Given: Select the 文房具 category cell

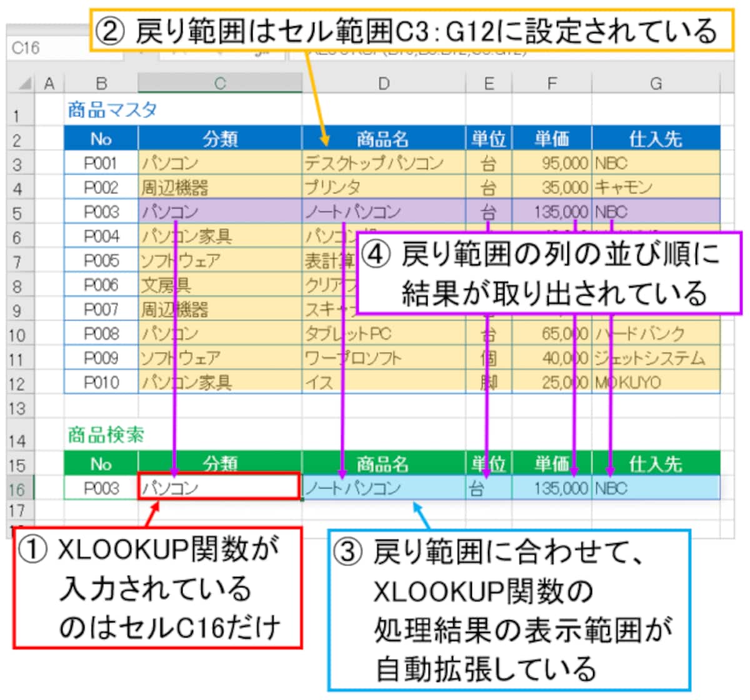Looking at the screenshot, I should pos(220,285).
